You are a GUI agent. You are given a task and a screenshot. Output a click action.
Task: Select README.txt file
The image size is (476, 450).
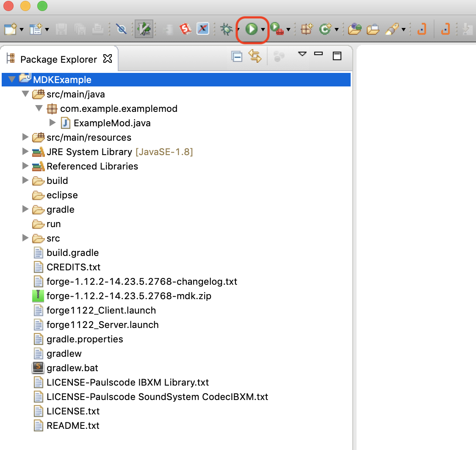click(73, 426)
